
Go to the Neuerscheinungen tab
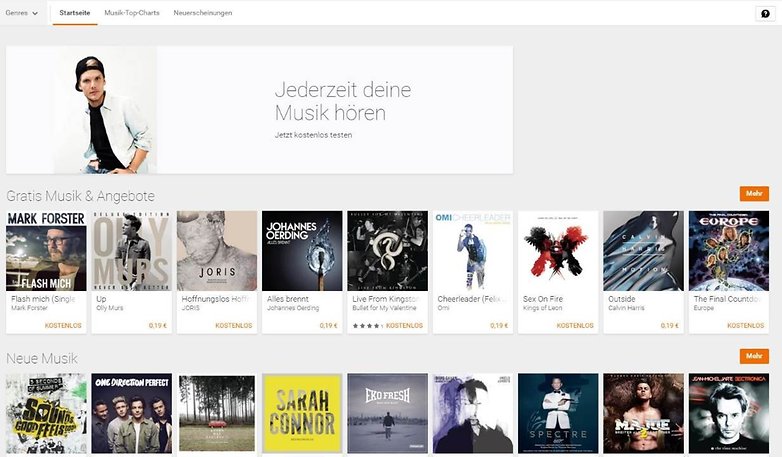[x=202, y=13]
